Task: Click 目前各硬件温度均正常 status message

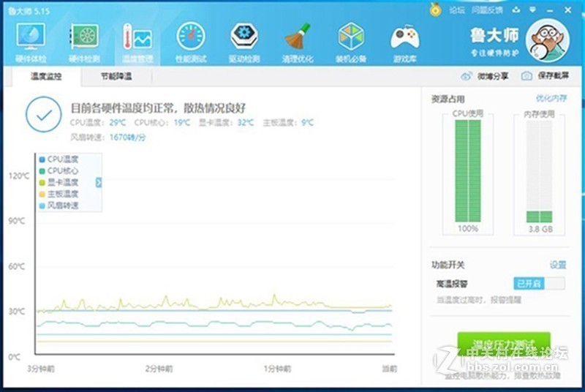Action: click(x=158, y=108)
